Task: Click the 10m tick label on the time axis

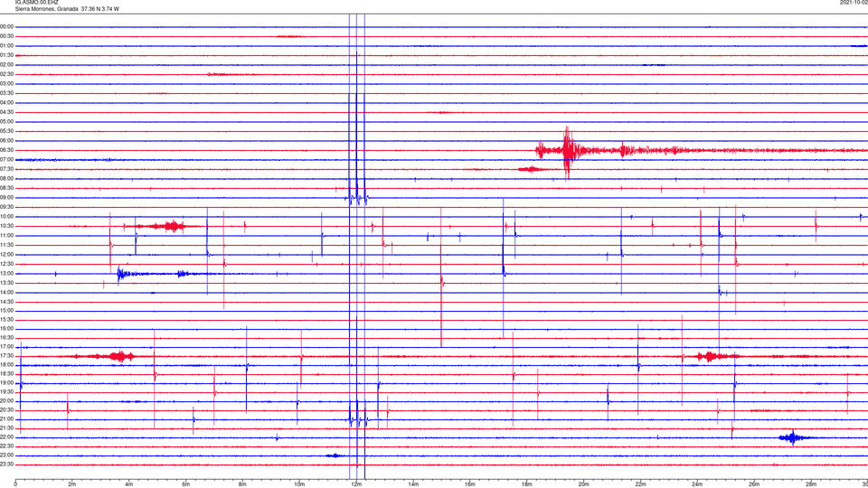Action: coord(299,484)
